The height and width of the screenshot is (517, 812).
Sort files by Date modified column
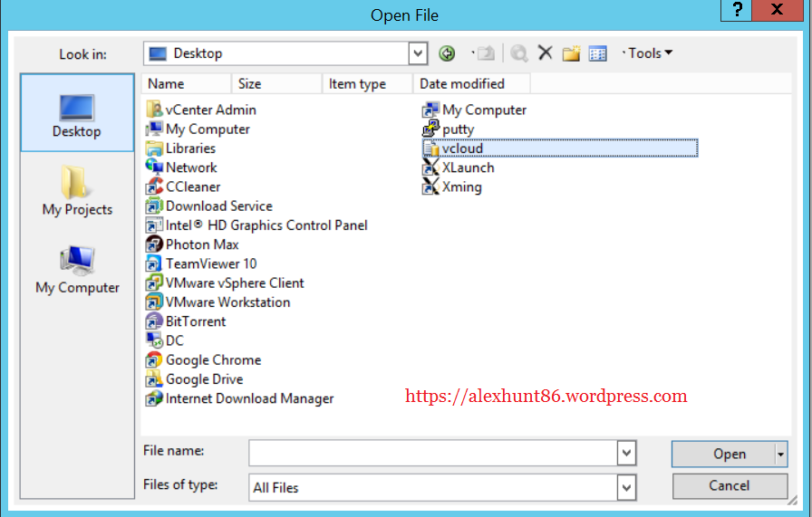coord(471,83)
